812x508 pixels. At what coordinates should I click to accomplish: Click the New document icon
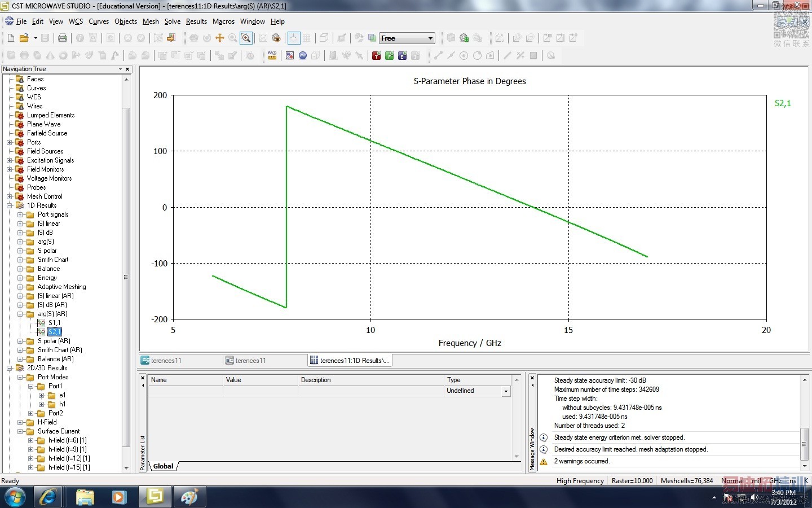click(11, 38)
